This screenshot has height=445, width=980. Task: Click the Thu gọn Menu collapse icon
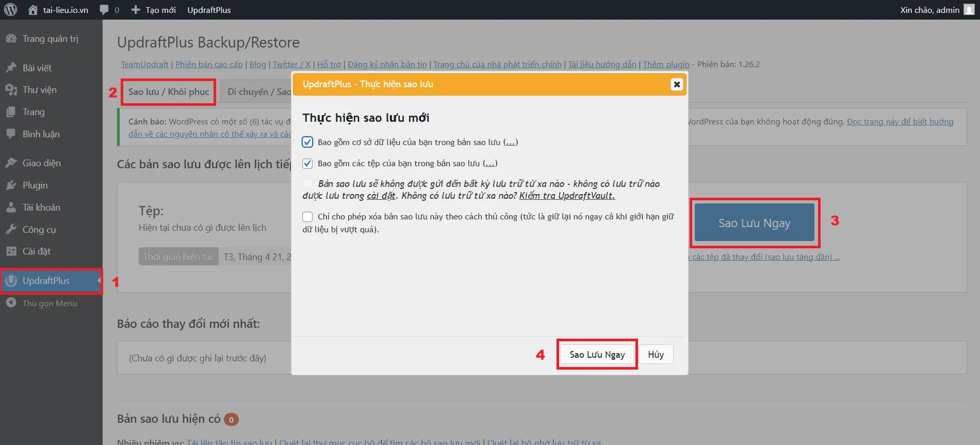click(11, 303)
